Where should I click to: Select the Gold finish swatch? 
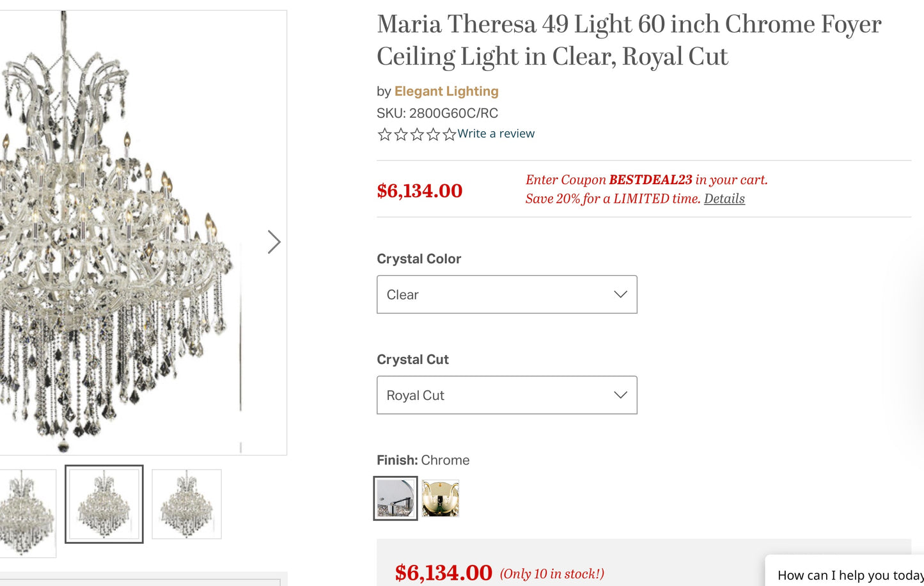click(441, 498)
